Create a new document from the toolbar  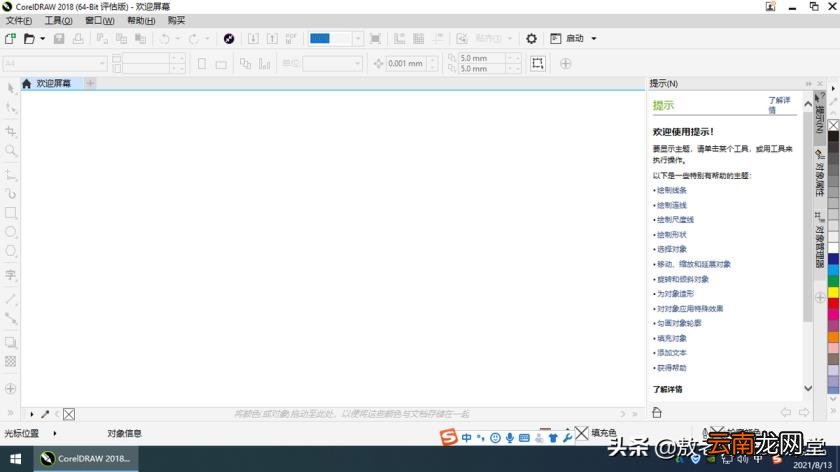tap(10, 39)
